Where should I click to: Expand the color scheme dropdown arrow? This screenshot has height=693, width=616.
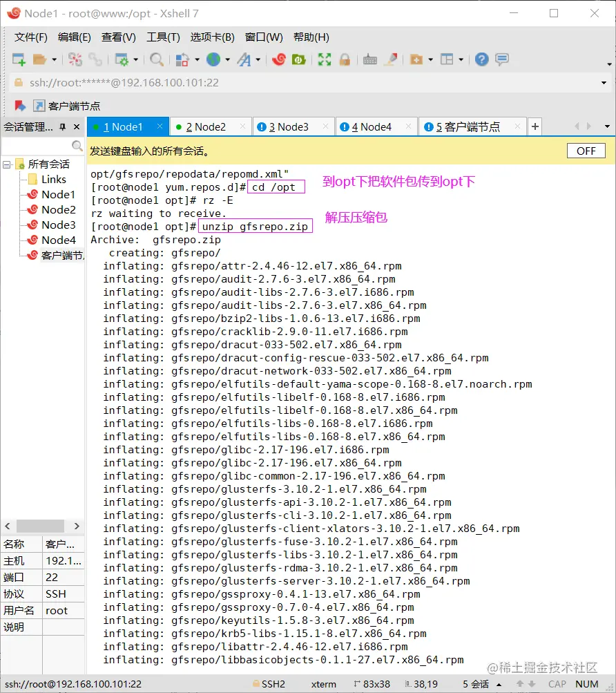pyautogui.click(x=197, y=59)
